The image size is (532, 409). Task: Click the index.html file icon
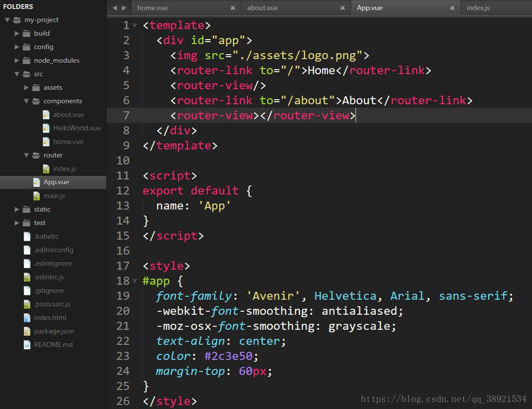click(x=27, y=318)
